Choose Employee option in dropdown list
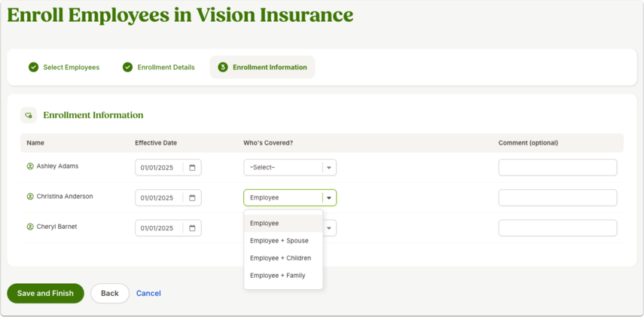The width and height of the screenshot is (644, 317). pyautogui.click(x=283, y=224)
